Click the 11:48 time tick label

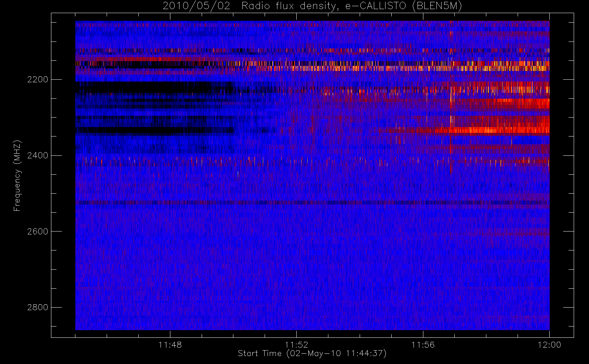click(x=170, y=345)
